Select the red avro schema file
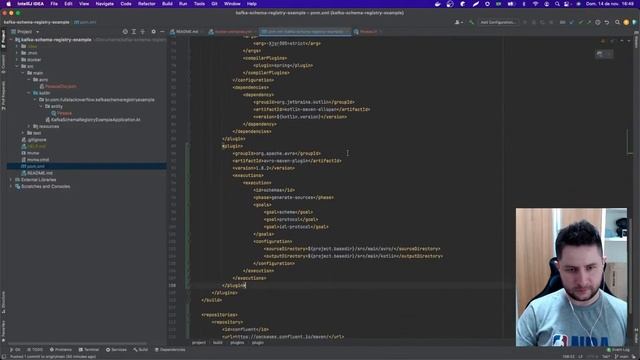This screenshot has width=640, height=360. (58, 86)
